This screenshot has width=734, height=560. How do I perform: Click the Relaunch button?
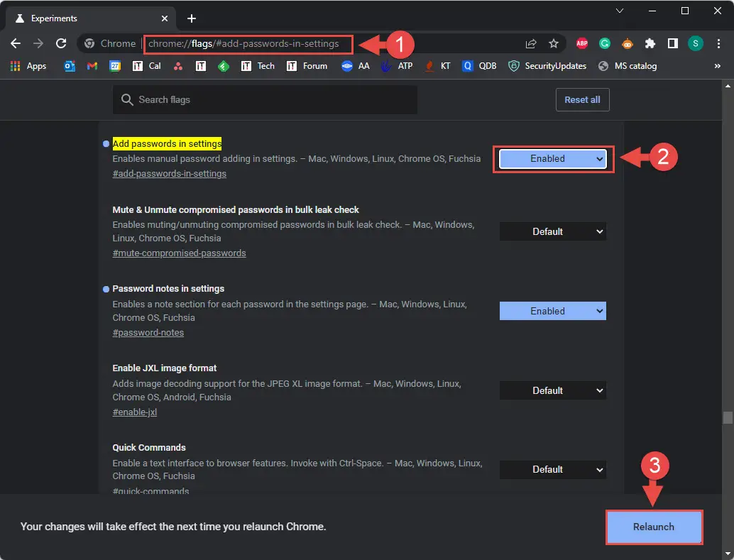654,527
